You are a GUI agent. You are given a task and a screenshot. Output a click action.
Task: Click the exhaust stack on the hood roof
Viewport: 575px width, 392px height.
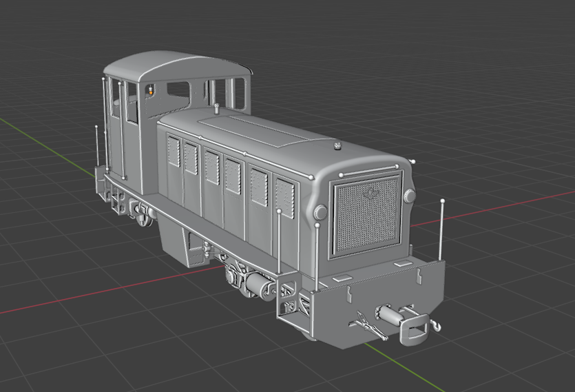click(216, 109)
